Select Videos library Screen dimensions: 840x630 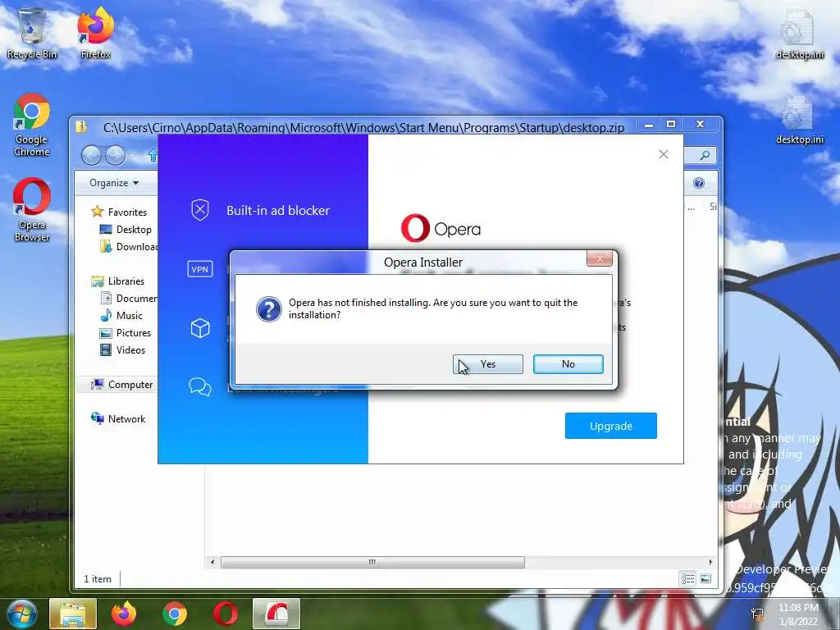123,349
